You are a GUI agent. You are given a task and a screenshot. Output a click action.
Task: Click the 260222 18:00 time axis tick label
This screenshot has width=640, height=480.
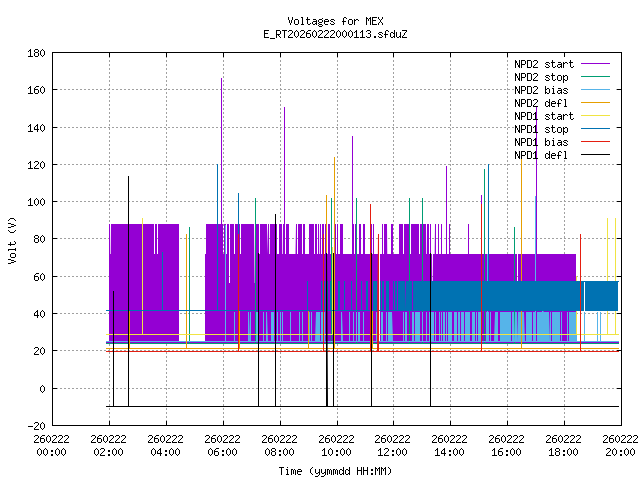563,445
